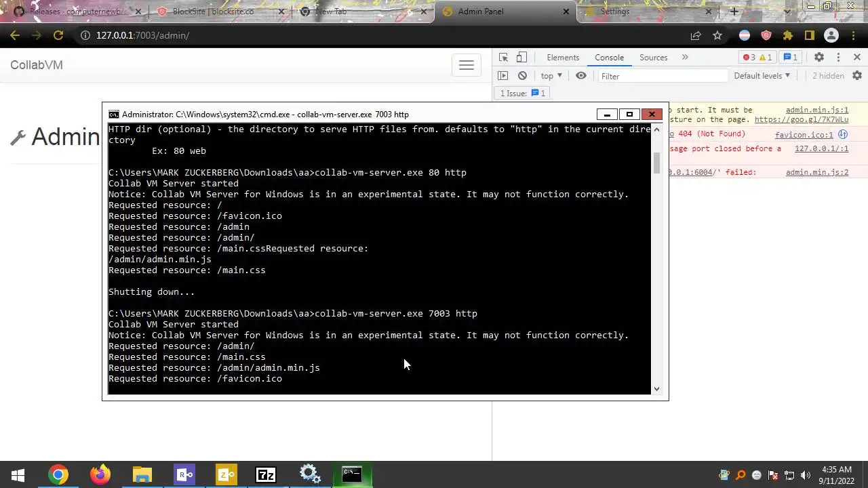The width and height of the screenshot is (868, 488).
Task: Launch Firefox from the taskbar
Action: coord(100,475)
